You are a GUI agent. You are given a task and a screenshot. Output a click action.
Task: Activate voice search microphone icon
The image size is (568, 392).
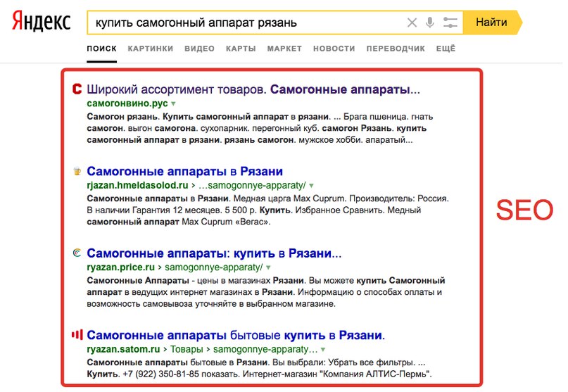point(429,23)
